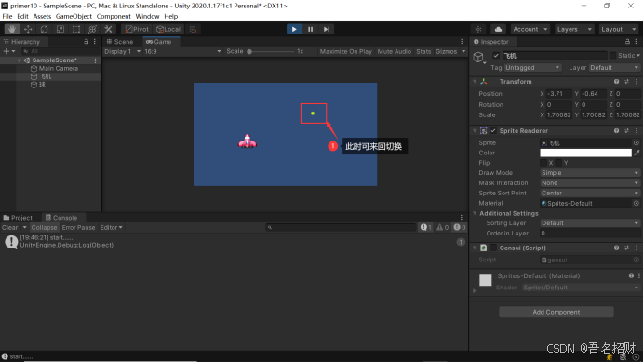Image resolution: width=644 pixels, height=362 pixels.
Task: Enable Flip Y checkbox
Action: (559, 163)
